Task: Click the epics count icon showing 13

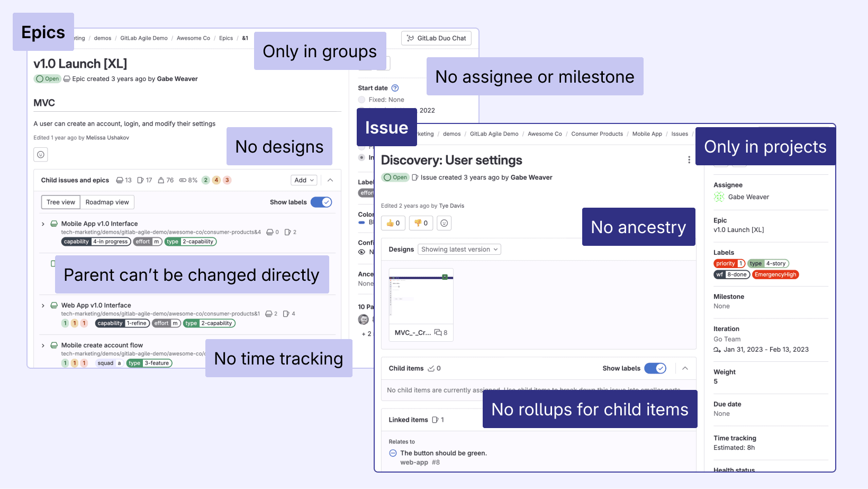Action: coord(120,180)
